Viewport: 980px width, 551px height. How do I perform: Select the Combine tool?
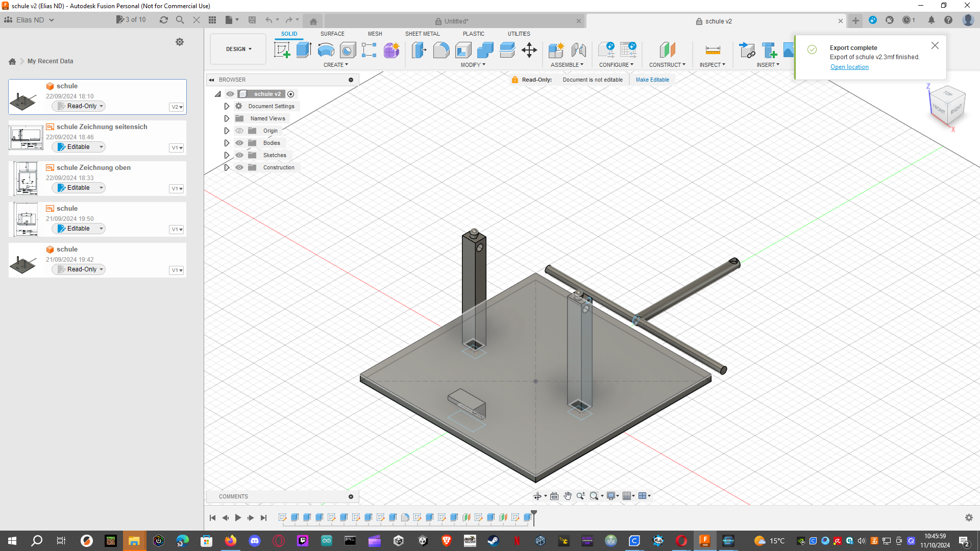485,50
